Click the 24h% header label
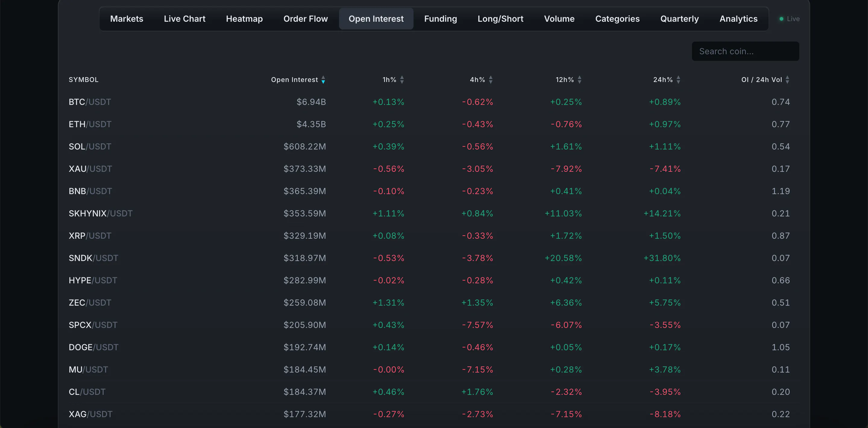 (663, 80)
